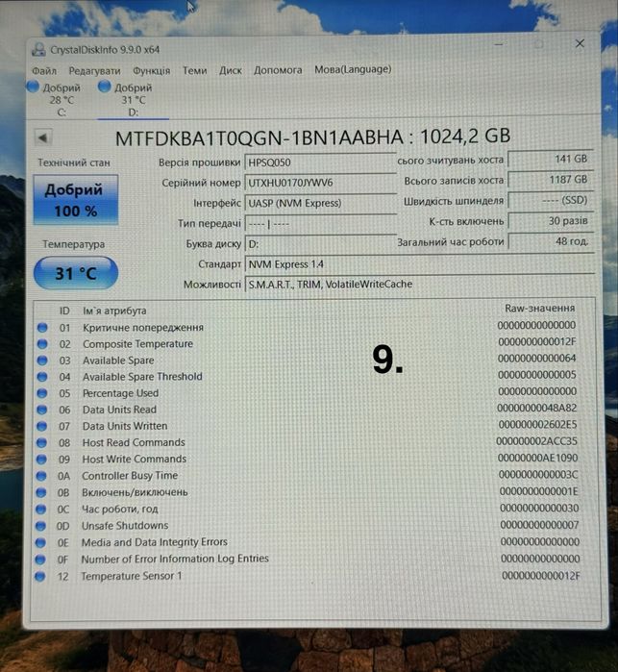This screenshot has width=618, height=672.
Task: Click the status icon of Час роботи, год
Action: point(40,510)
